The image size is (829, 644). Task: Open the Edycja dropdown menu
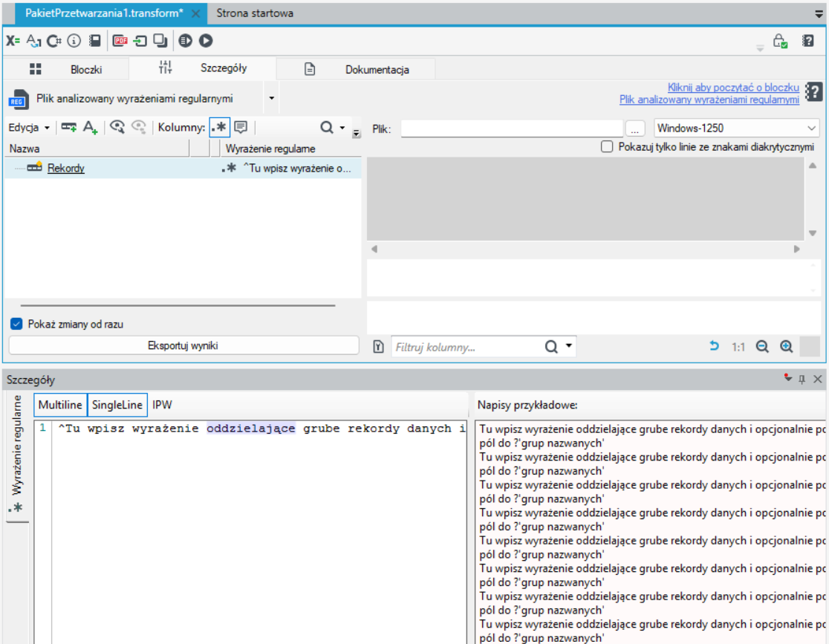29,128
